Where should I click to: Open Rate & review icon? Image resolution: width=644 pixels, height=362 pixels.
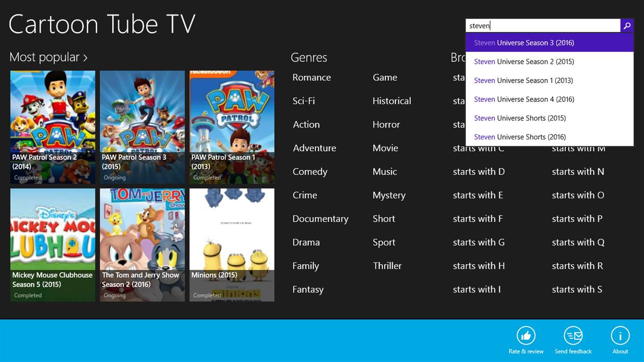coord(526,336)
